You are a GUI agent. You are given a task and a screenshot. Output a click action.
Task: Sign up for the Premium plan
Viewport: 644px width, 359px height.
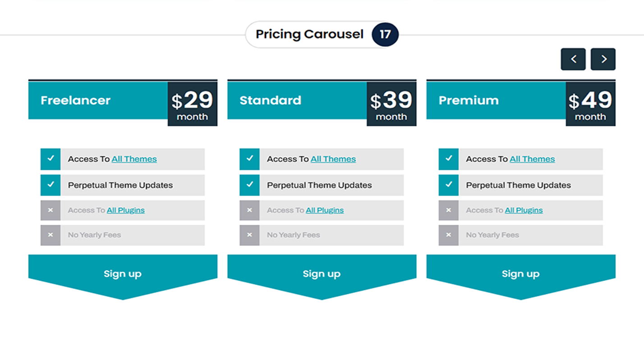(x=520, y=274)
